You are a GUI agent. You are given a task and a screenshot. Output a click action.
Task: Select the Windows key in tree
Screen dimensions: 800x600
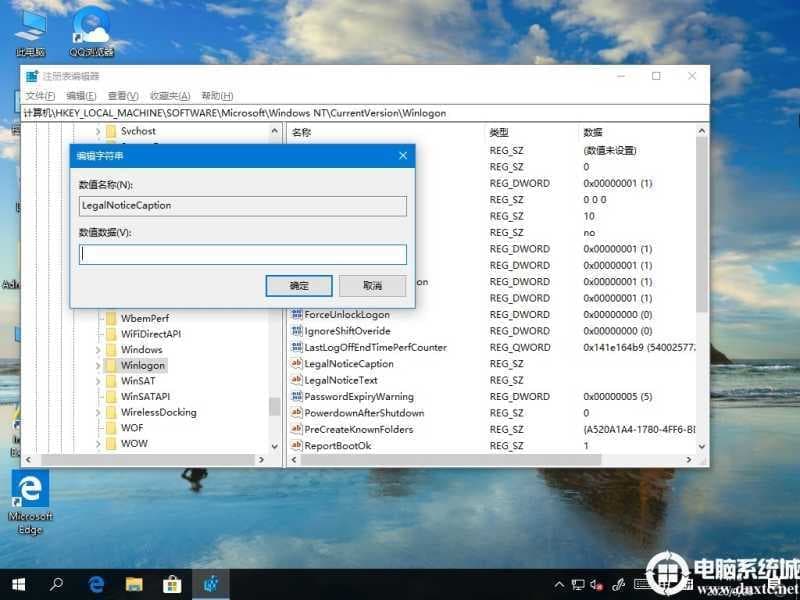click(x=141, y=350)
